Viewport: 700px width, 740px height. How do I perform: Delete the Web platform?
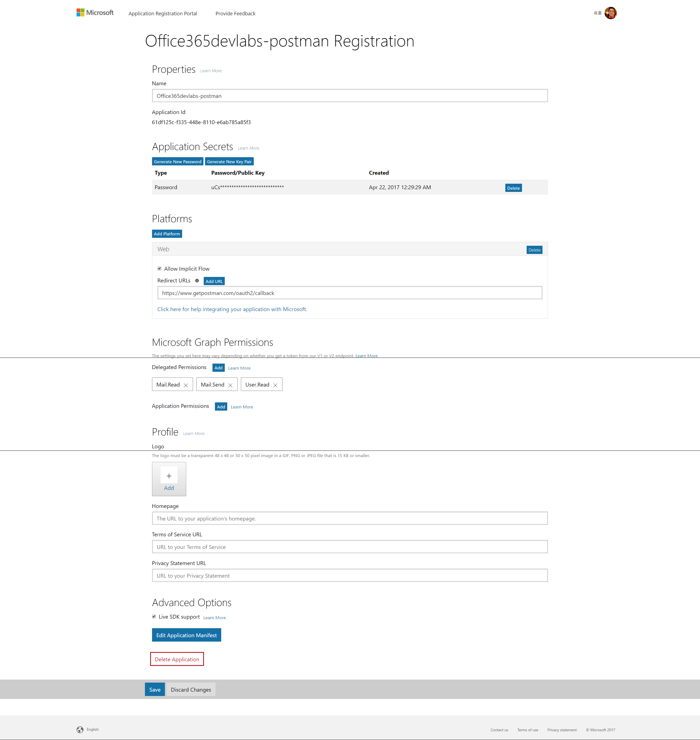pyautogui.click(x=534, y=250)
